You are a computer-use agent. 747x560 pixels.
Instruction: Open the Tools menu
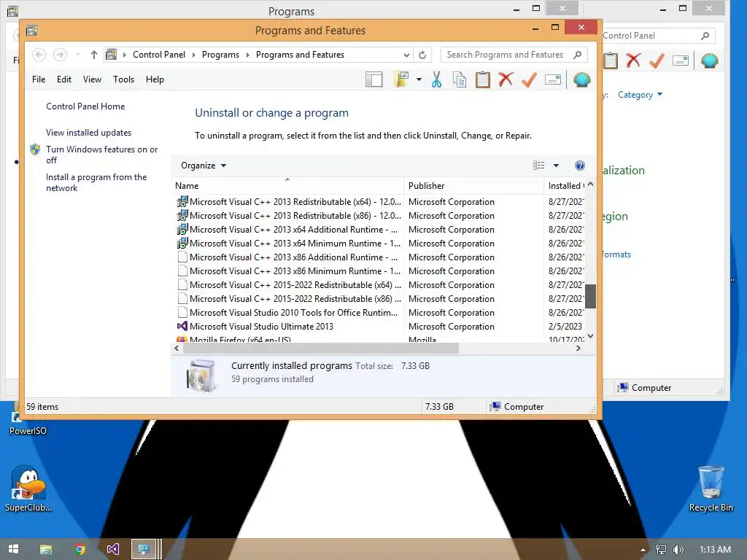(x=123, y=79)
